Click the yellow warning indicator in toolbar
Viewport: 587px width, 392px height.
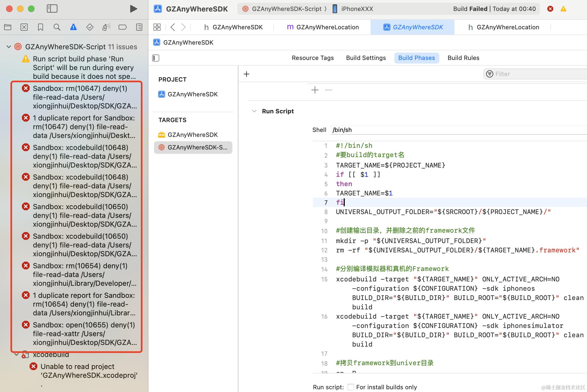[563, 9]
